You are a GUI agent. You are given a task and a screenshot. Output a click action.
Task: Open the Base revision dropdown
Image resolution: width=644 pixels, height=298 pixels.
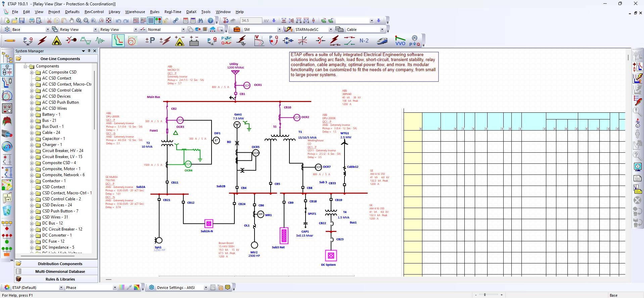(x=47, y=30)
